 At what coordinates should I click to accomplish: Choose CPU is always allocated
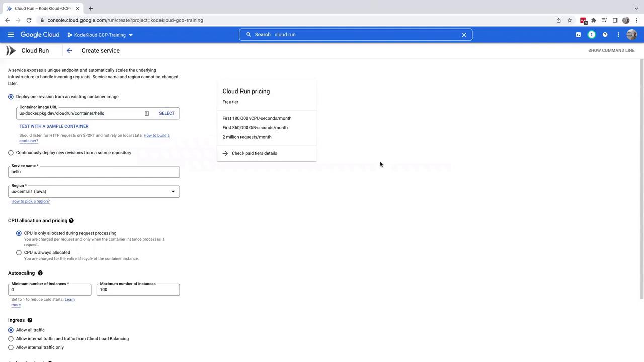pos(19,253)
